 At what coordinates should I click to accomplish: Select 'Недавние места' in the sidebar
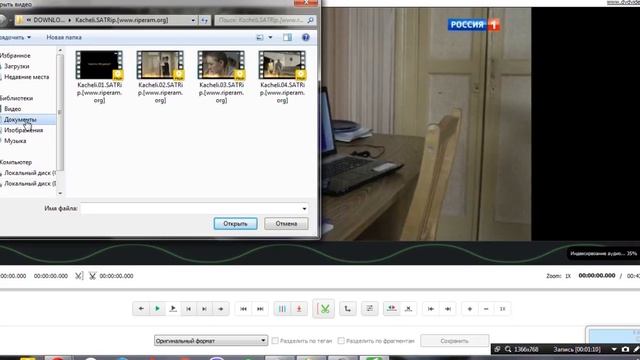point(27,77)
